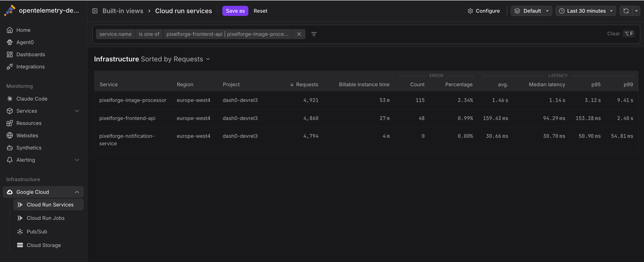This screenshot has width=644, height=262.
Task: Collapse the Google Cloud section chevron
Action: 77,192
